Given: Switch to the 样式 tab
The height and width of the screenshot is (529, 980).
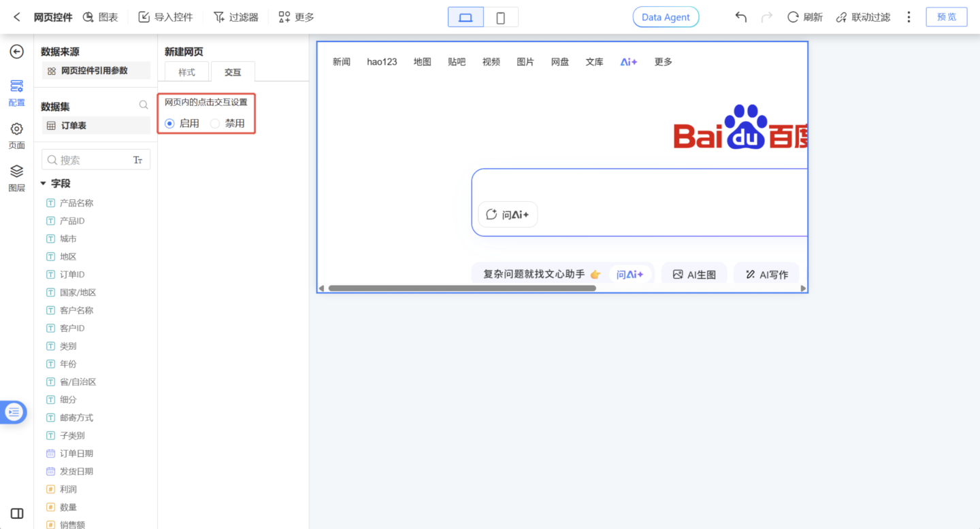Looking at the screenshot, I should coord(186,72).
